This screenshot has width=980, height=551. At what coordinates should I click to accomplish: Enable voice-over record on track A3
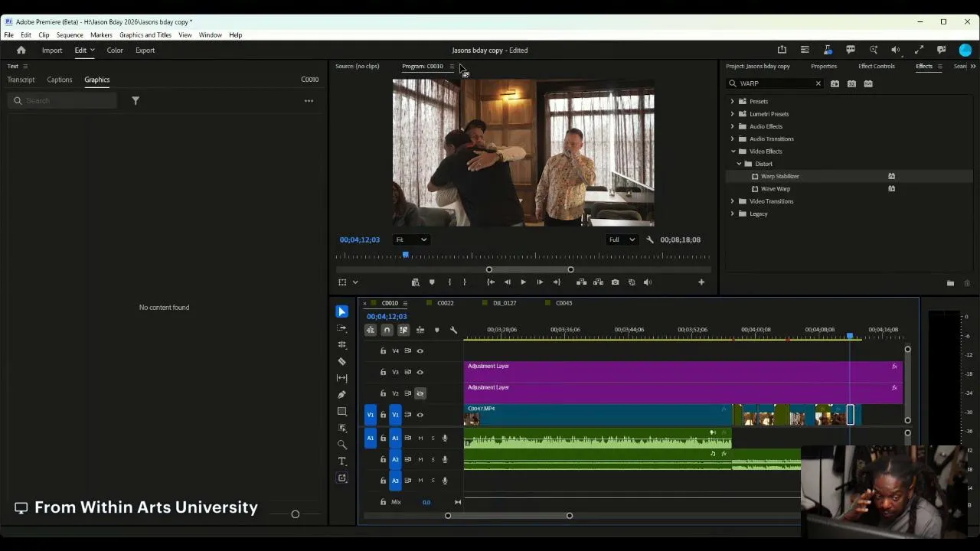tap(445, 481)
